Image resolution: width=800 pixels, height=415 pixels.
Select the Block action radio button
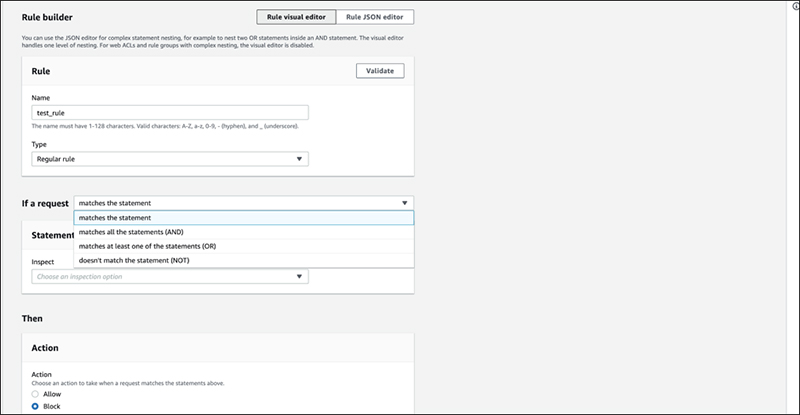(37, 407)
